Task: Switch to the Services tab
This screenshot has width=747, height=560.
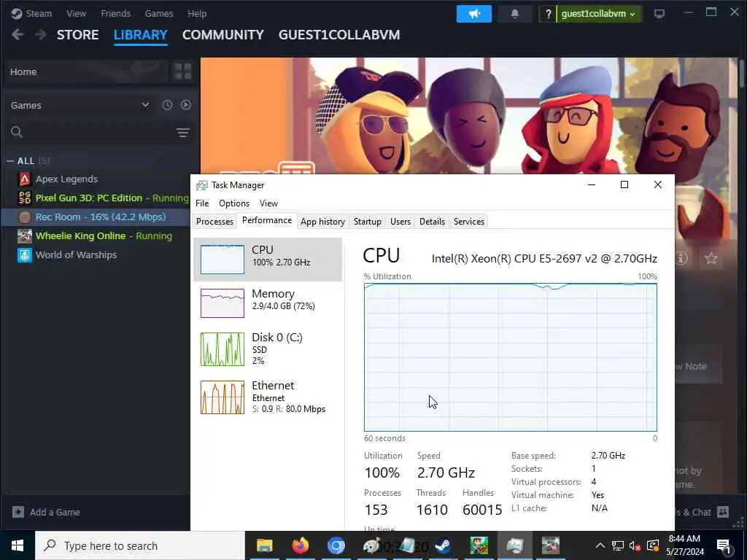Action: click(469, 222)
